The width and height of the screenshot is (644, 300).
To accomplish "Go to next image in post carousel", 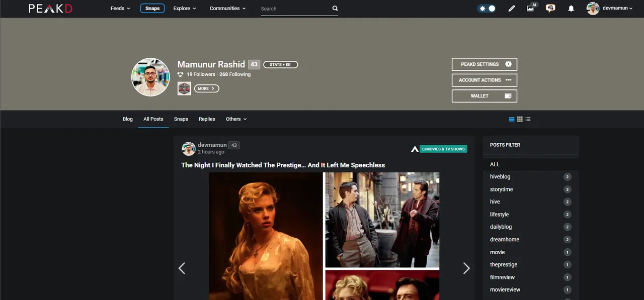I will 466,268.
